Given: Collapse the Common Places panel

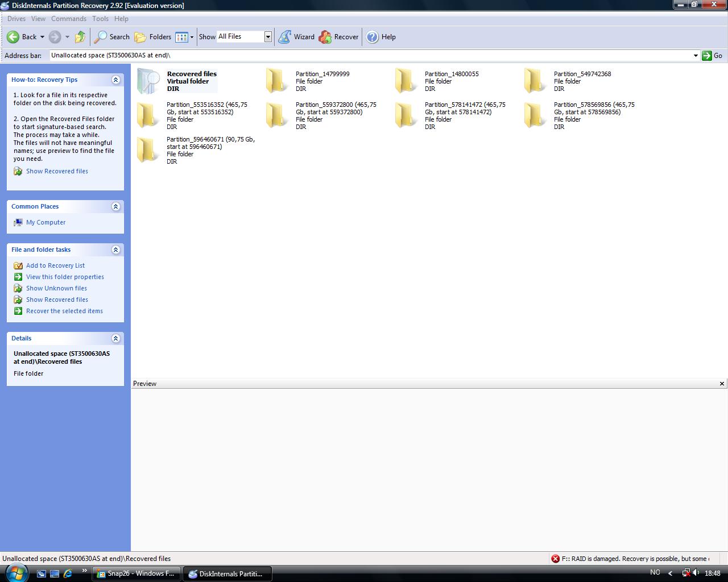Looking at the screenshot, I should 116,206.
